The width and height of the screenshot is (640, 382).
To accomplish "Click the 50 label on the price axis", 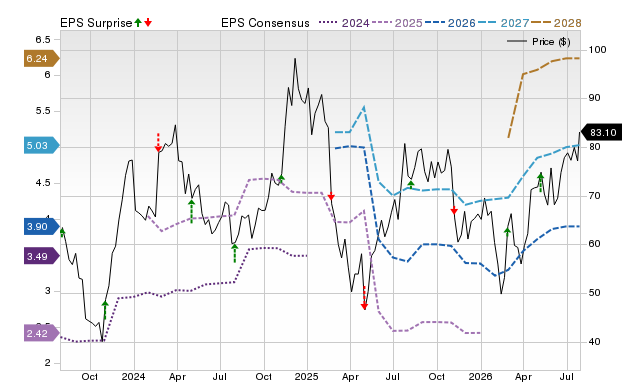I will [594, 293].
